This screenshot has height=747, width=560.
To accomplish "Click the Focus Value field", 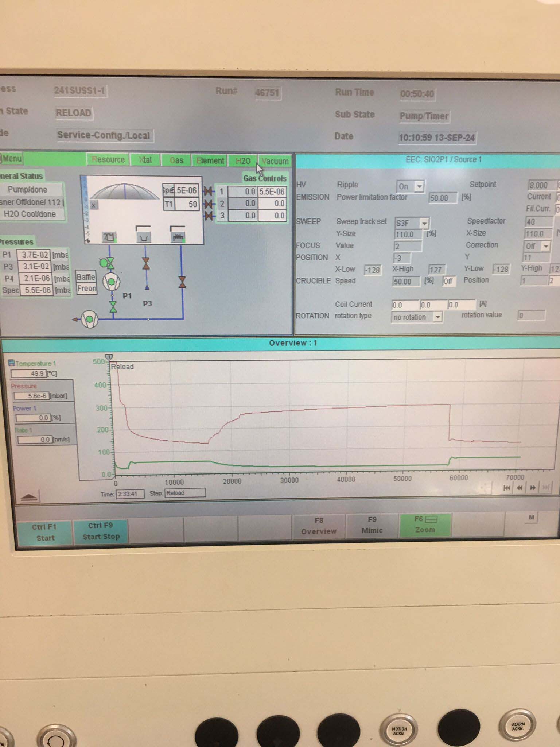I will 408,246.
